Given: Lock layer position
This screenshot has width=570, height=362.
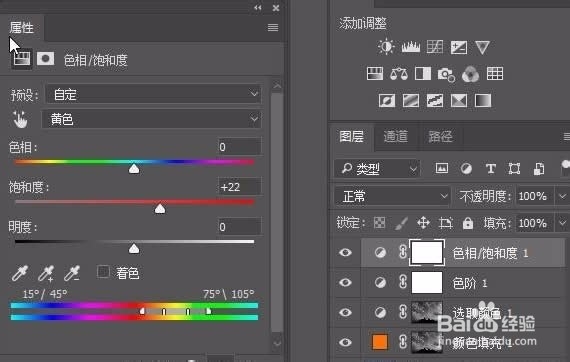Looking at the screenshot, I should pos(424,222).
